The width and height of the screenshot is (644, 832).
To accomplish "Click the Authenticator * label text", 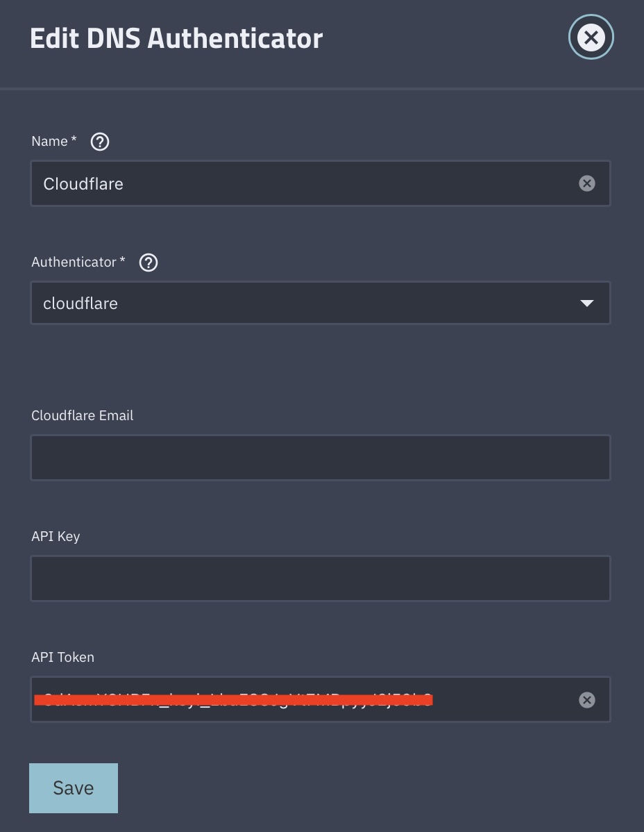I will click(x=78, y=262).
